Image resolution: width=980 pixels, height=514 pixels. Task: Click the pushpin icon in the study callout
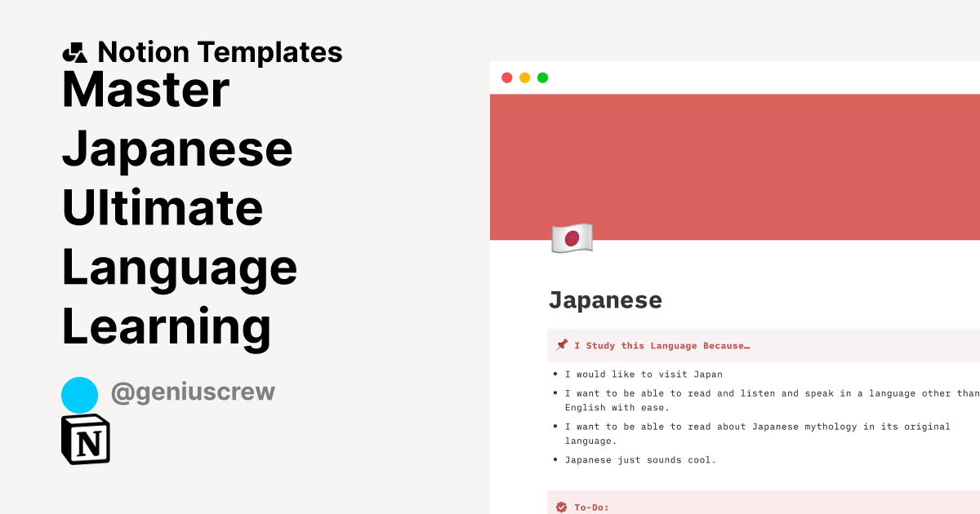561,344
